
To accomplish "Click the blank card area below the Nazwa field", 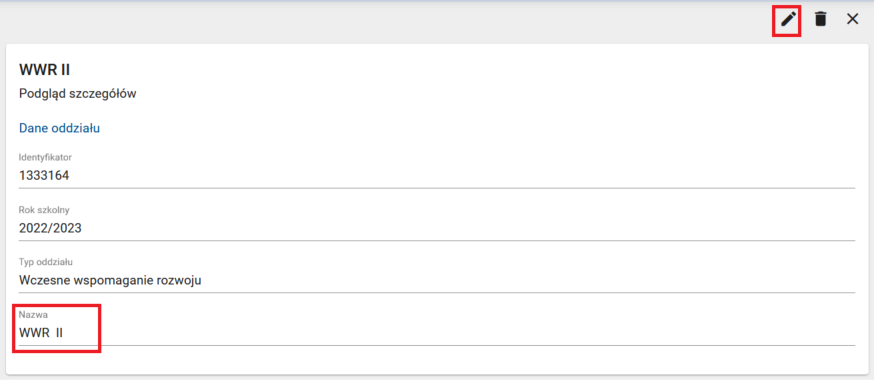I will coord(437,360).
